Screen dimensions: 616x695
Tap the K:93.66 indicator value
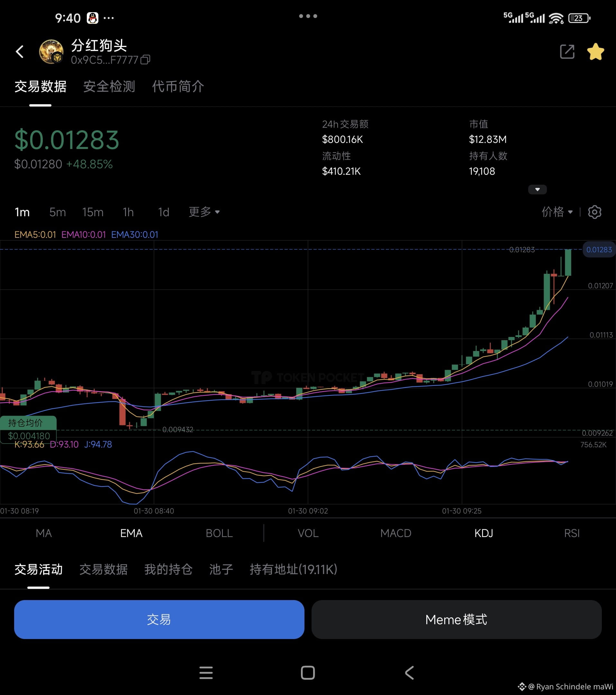[x=29, y=444]
